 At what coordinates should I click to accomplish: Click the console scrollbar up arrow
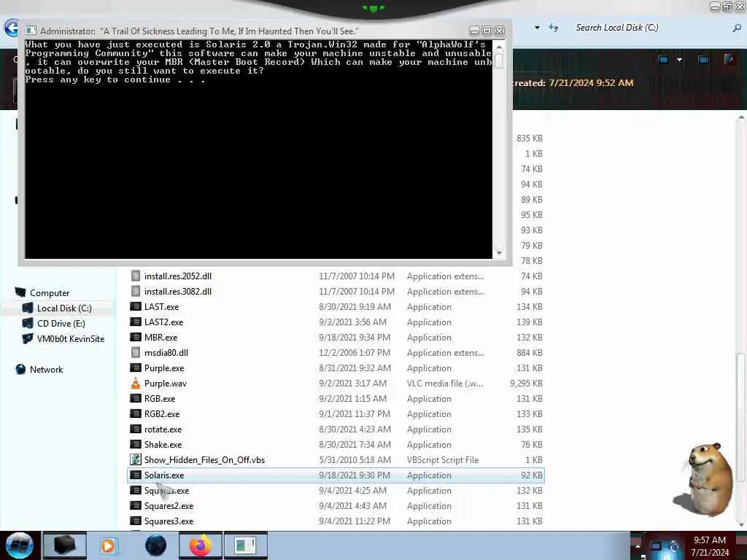pos(499,47)
